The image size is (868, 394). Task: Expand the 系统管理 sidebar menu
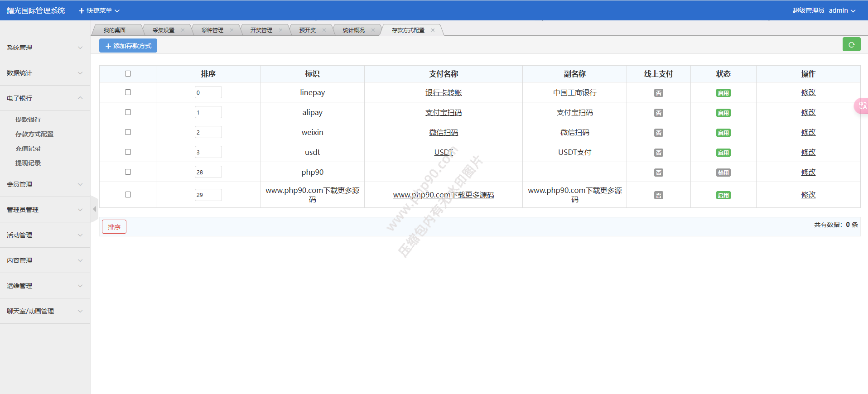(x=44, y=48)
